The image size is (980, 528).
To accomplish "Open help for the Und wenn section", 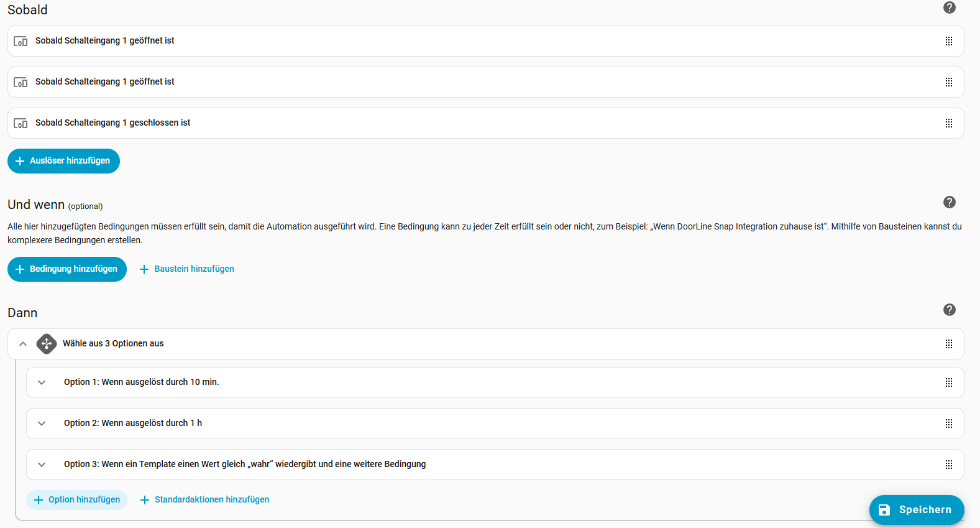I will (949, 202).
